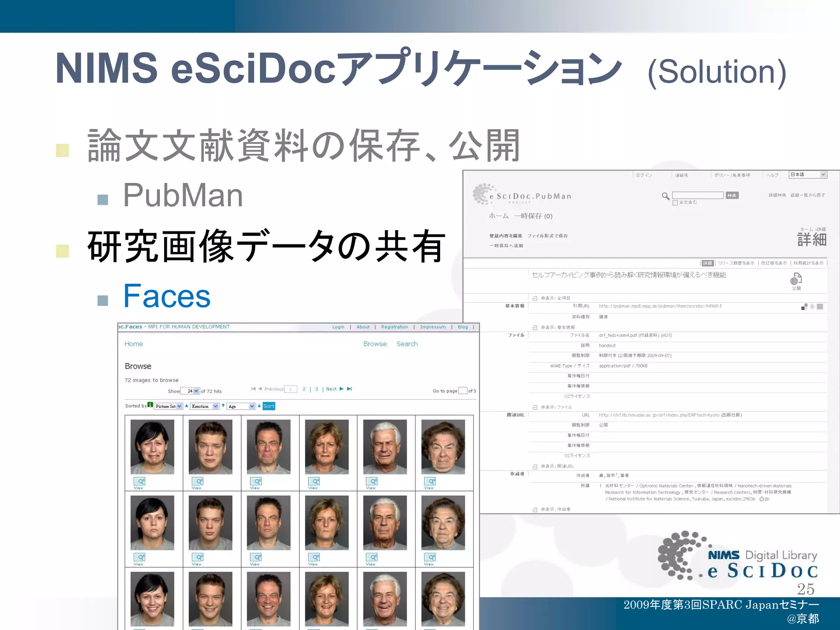840x630 pixels.
Task: Click the 一時保存へ追加 link
Action: pyautogui.click(x=506, y=246)
